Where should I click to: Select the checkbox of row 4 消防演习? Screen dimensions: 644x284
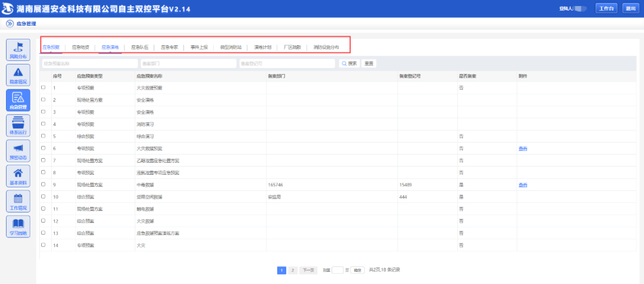pos(44,124)
